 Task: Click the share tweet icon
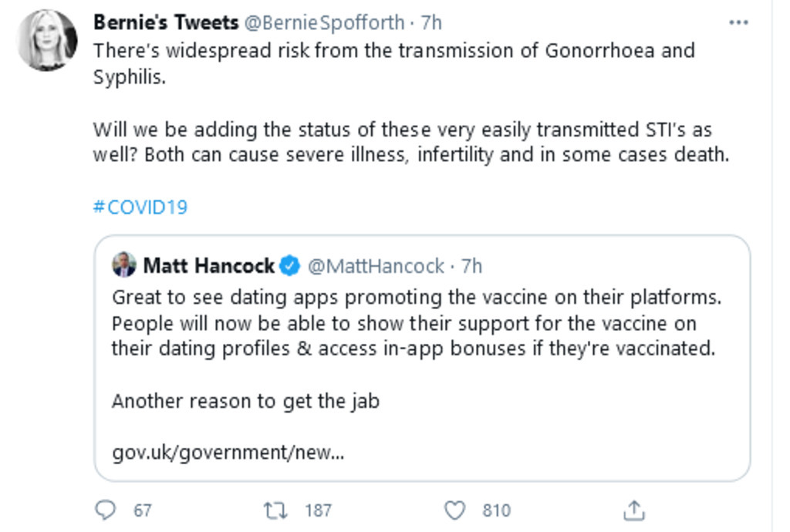633,510
